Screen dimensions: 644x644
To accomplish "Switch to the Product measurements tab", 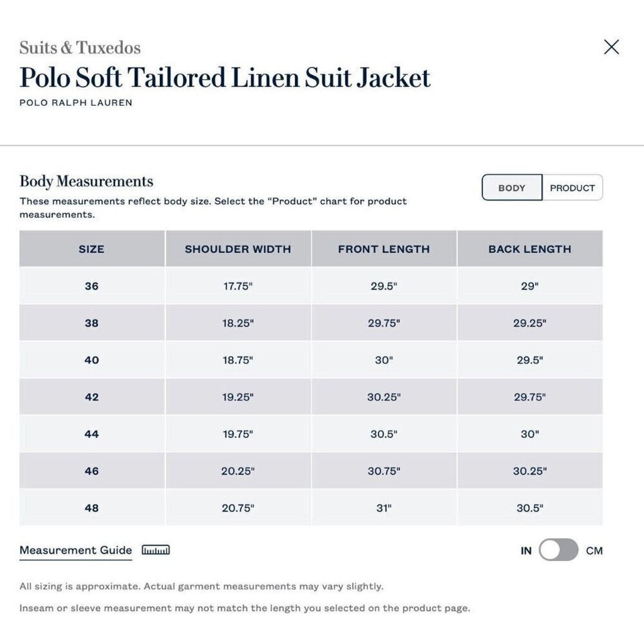I will (572, 188).
